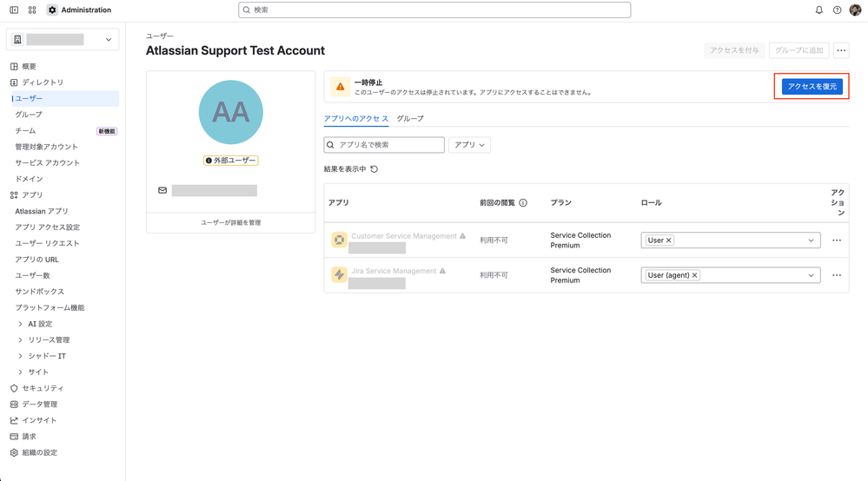Expand the サイト section
The width and height of the screenshot is (868, 481).
tap(21, 372)
